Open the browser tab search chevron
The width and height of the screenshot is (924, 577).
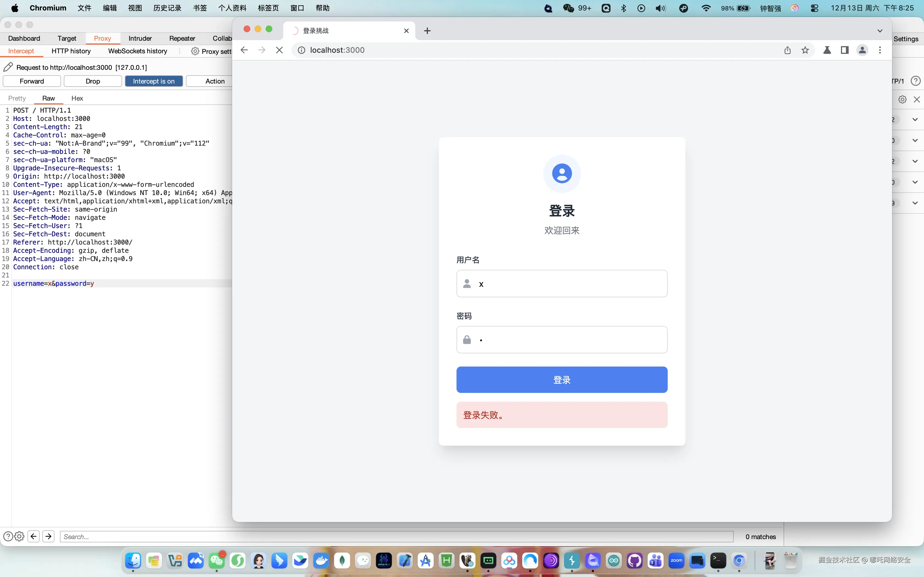[x=880, y=30]
